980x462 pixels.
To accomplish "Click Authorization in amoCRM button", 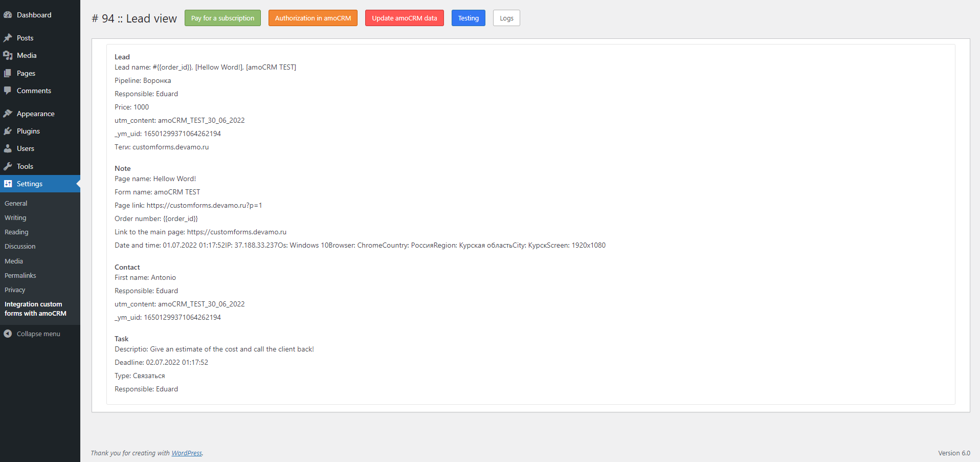I will [313, 18].
